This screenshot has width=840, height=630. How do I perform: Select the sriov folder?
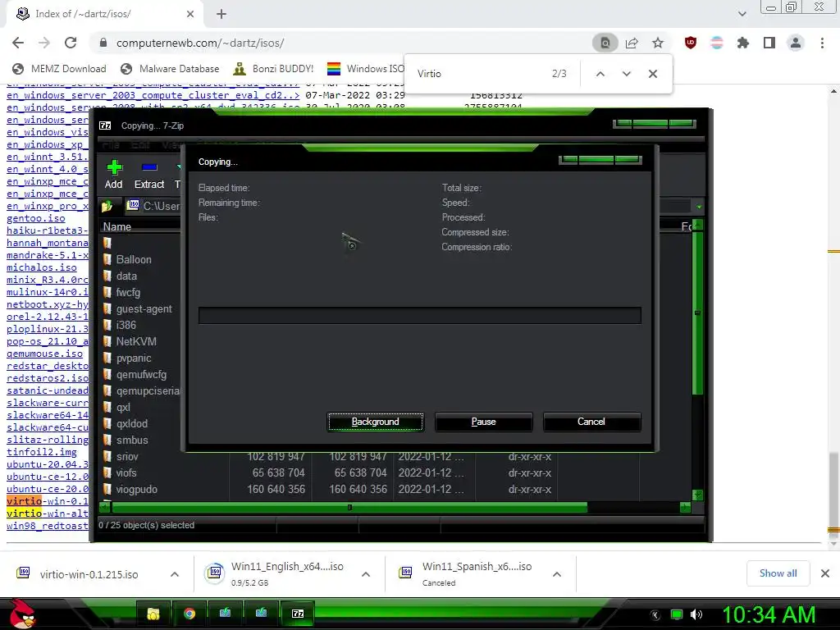[x=127, y=456]
